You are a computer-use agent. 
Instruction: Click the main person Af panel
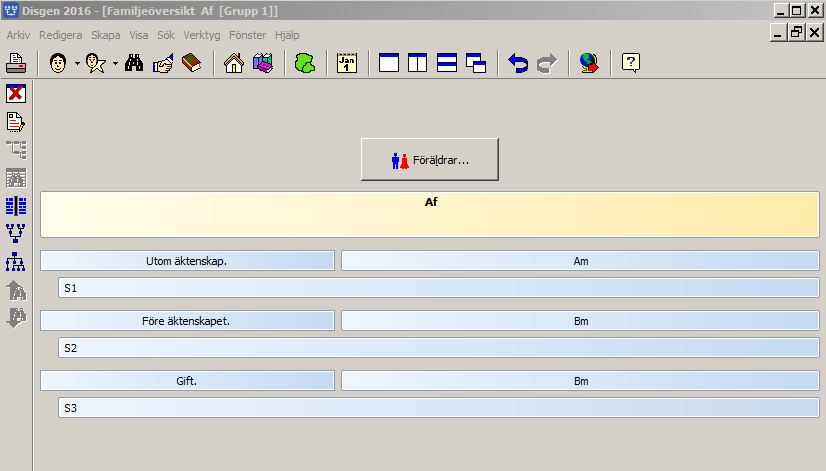pos(430,215)
